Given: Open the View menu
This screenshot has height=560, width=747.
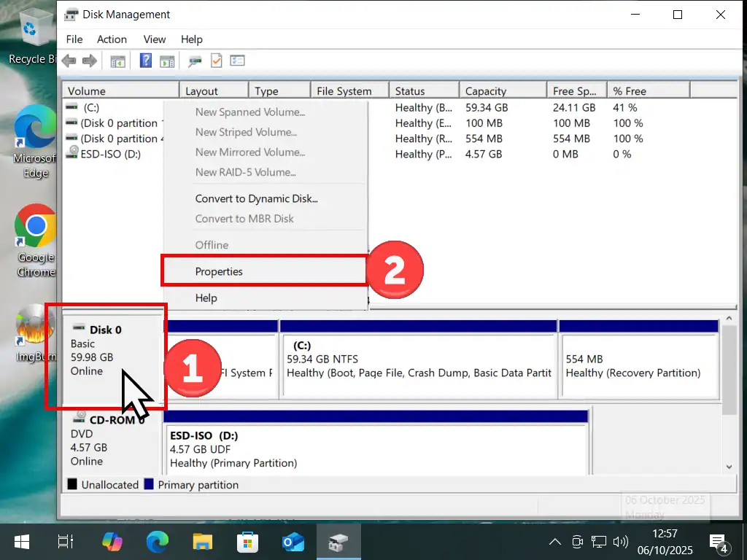Looking at the screenshot, I should [x=154, y=39].
